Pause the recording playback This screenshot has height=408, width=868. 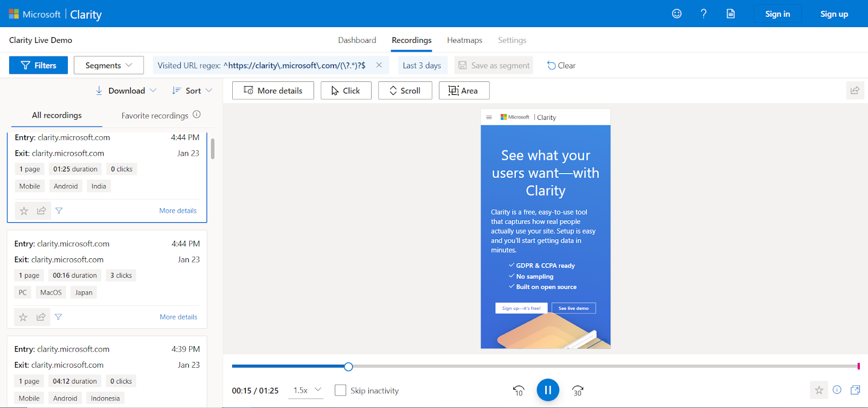coord(548,390)
